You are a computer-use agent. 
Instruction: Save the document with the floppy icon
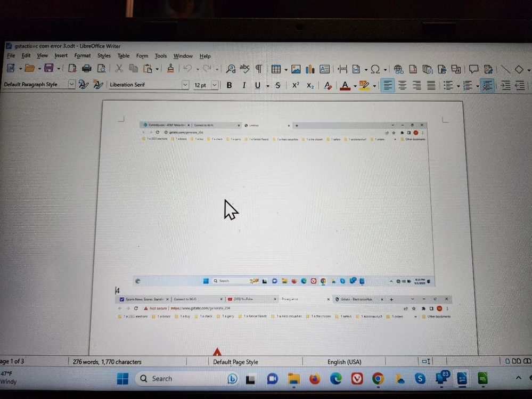coord(49,68)
